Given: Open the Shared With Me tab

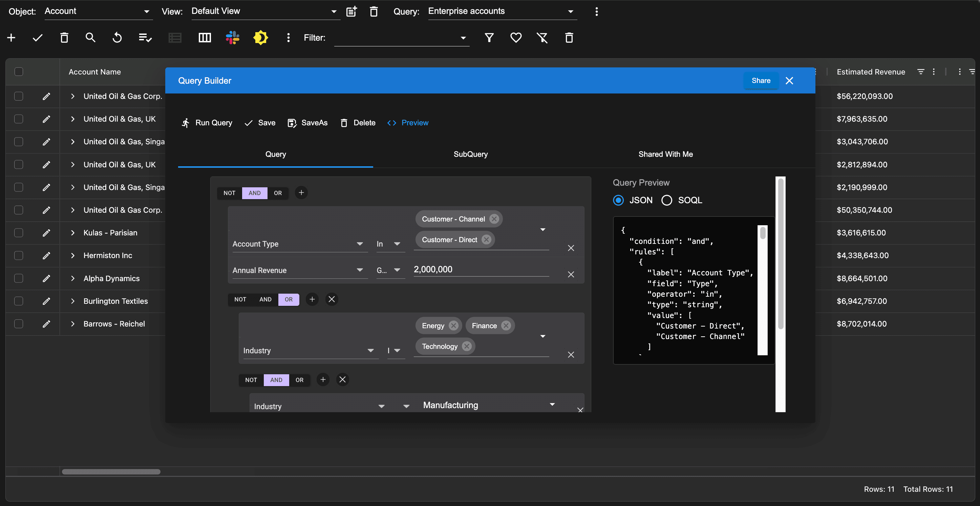Looking at the screenshot, I should [665, 154].
